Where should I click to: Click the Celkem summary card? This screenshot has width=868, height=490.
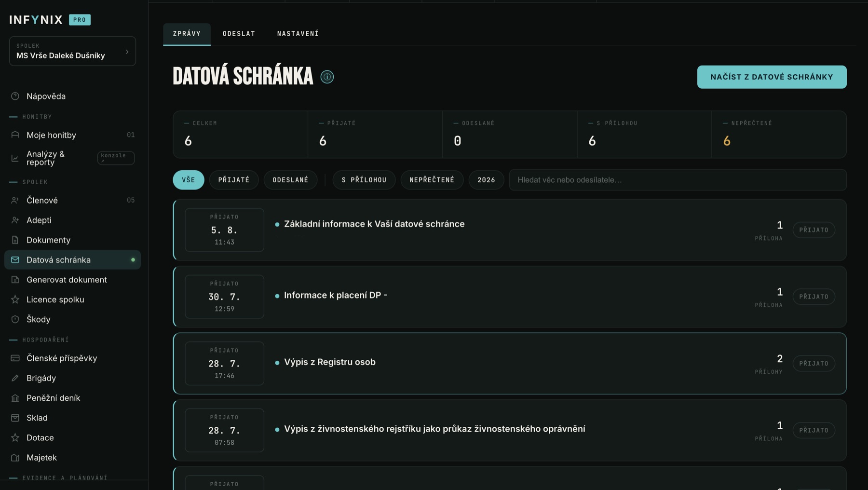[240, 135]
